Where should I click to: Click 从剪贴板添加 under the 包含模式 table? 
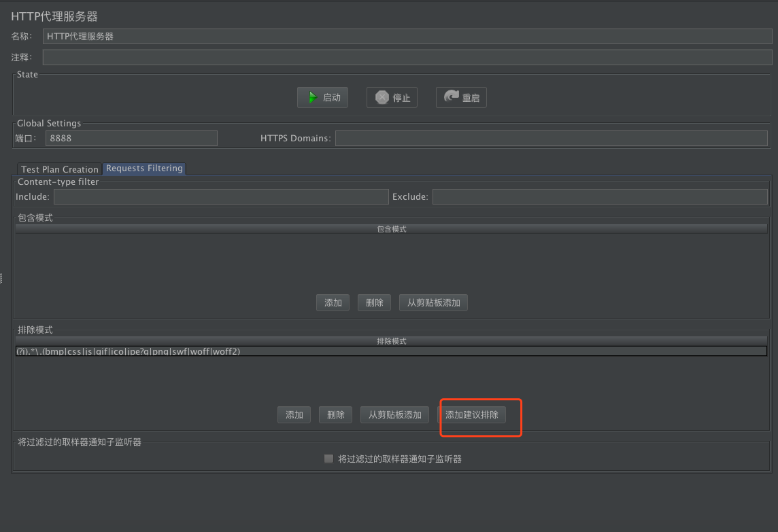coord(434,303)
